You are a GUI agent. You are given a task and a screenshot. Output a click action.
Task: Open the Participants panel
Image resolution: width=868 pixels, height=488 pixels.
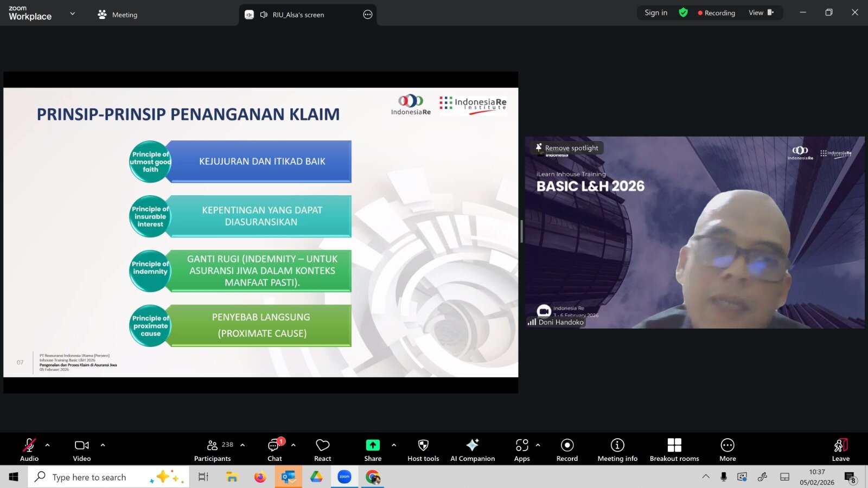point(213,450)
